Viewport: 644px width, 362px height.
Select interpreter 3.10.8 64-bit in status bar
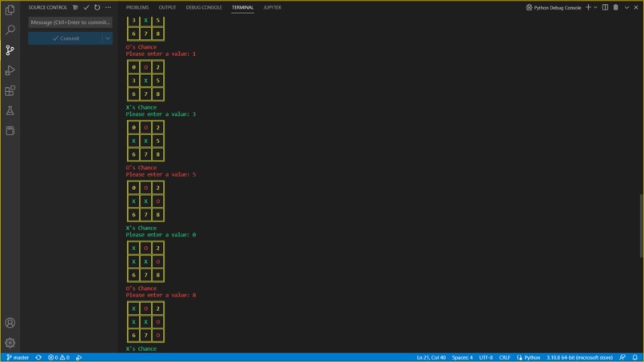pos(579,357)
